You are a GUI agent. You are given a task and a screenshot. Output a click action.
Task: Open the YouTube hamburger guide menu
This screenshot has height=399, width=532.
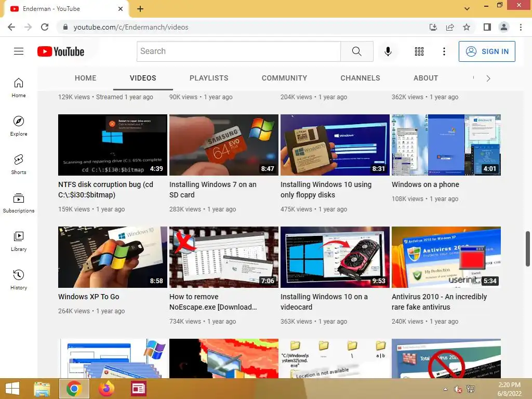[x=19, y=51]
